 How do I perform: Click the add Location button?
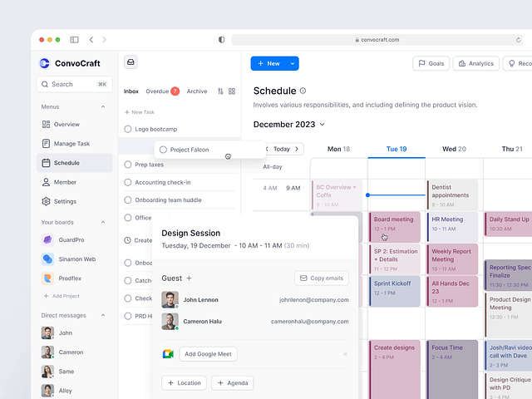tap(184, 382)
